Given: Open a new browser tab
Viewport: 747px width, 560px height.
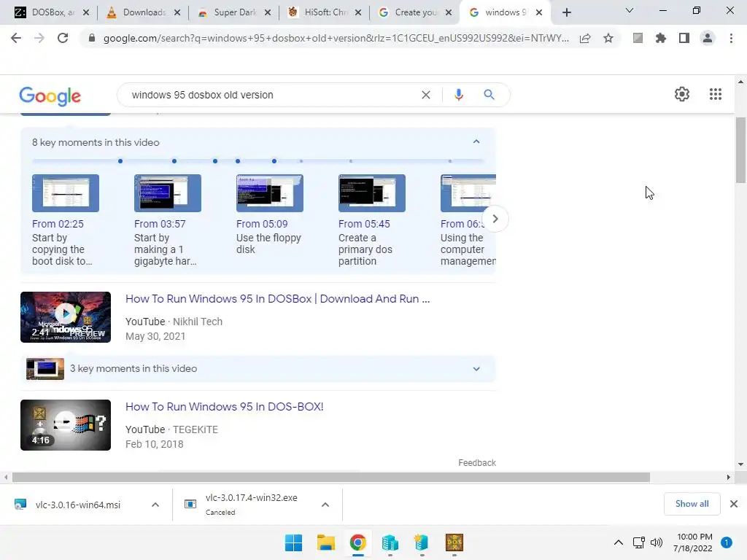Looking at the screenshot, I should click(566, 12).
